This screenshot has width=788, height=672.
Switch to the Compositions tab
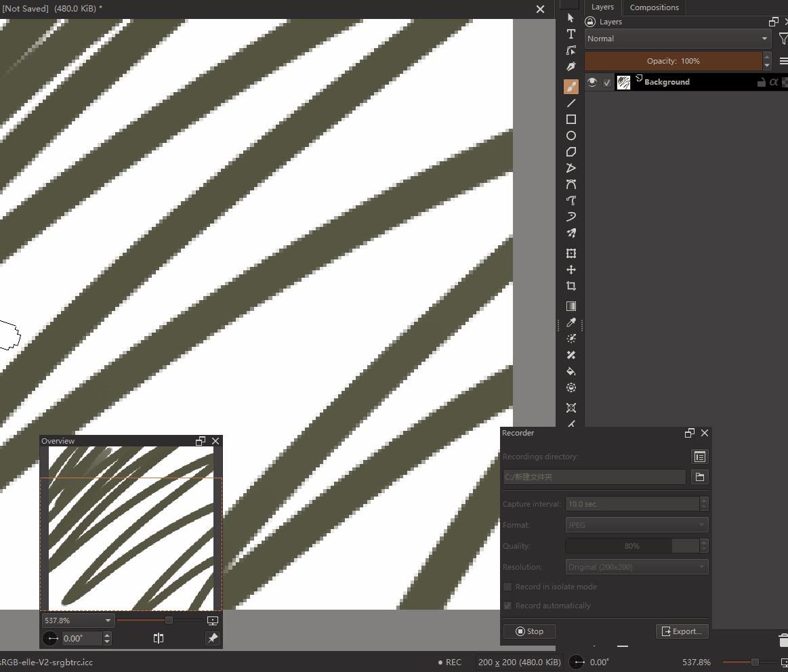(x=654, y=7)
